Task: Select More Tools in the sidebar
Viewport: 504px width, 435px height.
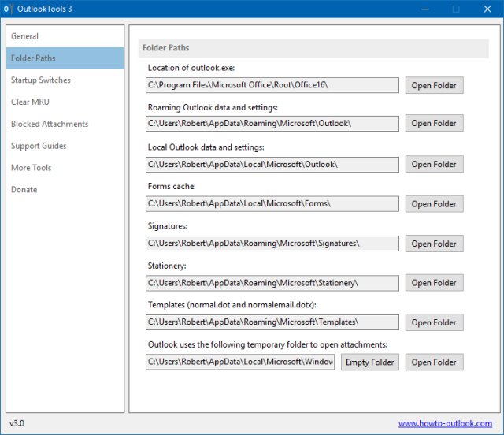Action: point(31,168)
